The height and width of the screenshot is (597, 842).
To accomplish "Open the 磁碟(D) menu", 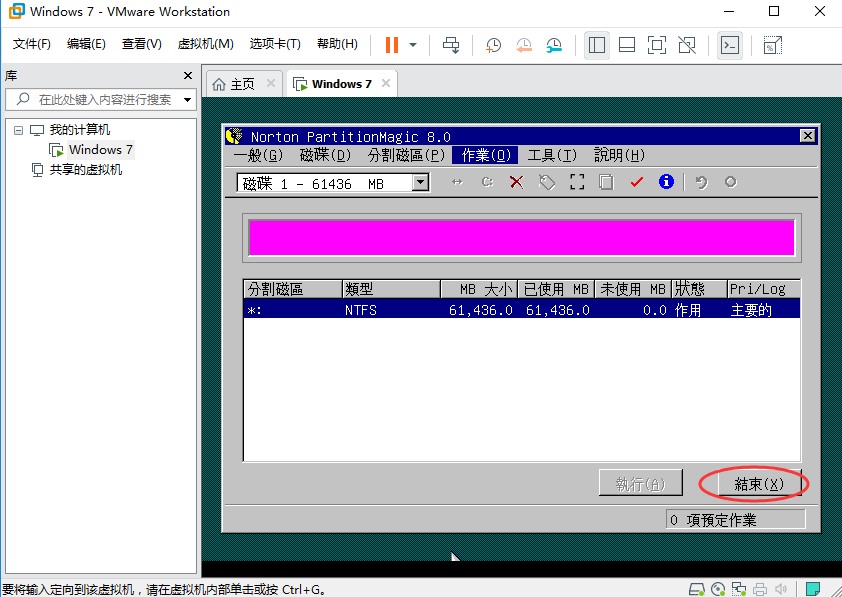I will coord(325,155).
